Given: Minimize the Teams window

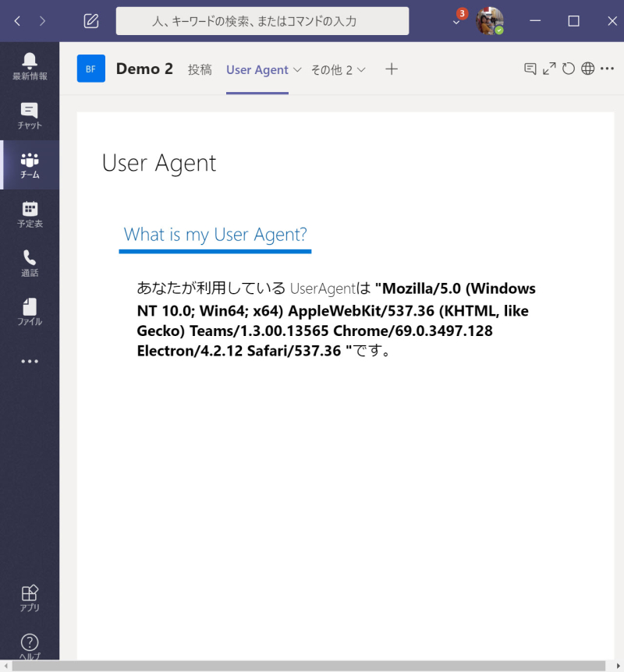Looking at the screenshot, I should 535,20.
